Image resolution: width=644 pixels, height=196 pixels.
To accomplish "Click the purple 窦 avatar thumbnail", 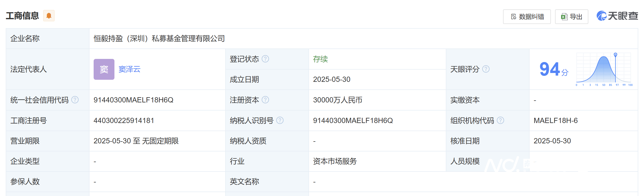I will tap(104, 69).
